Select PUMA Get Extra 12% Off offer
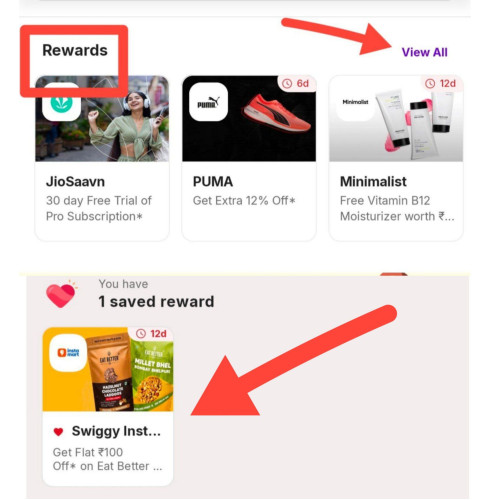Image resolution: width=500 pixels, height=500 pixels. (x=244, y=201)
